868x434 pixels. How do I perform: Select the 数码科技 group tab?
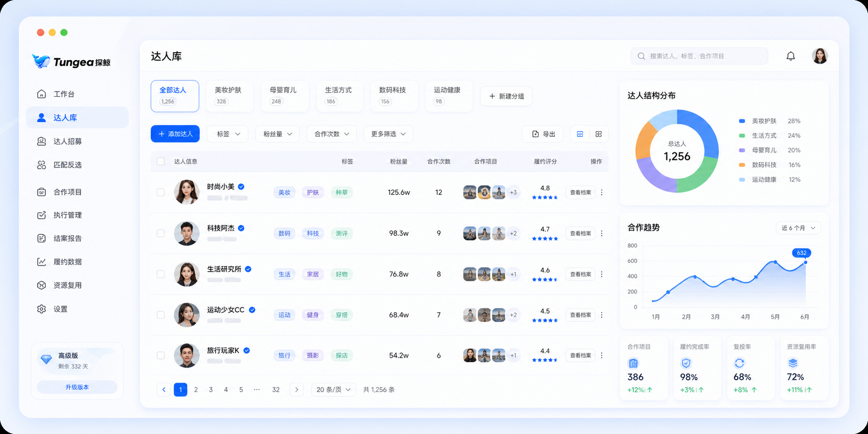click(x=394, y=96)
